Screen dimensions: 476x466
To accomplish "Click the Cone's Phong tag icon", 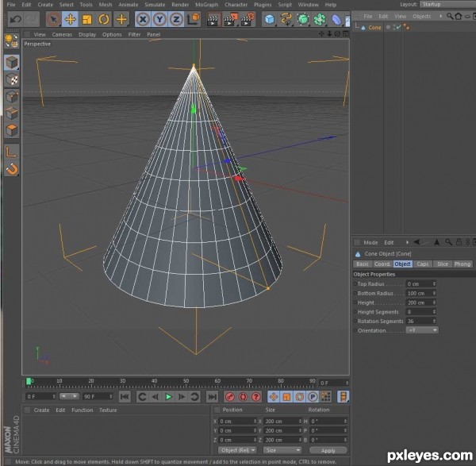I will click(x=406, y=27).
